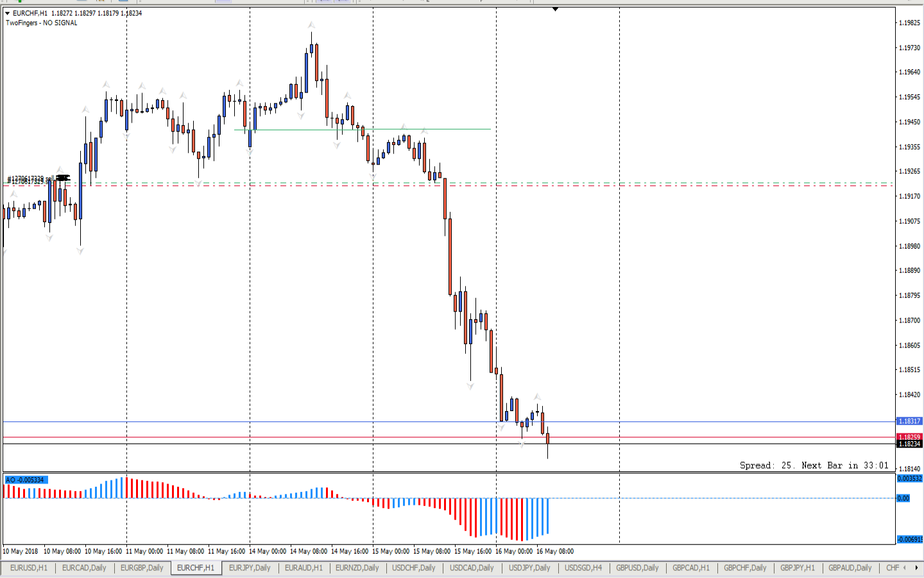Screen dimensions: 924x578
Task: Click the blue 1.18317 price label
Action: pos(909,421)
